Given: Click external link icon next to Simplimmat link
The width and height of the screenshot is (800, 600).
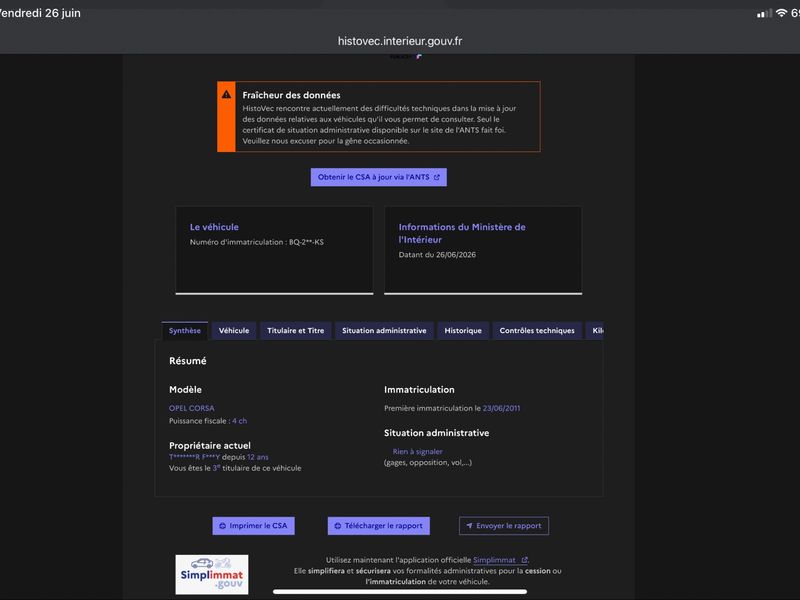Looking at the screenshot, I should click(x=524, y=560).
